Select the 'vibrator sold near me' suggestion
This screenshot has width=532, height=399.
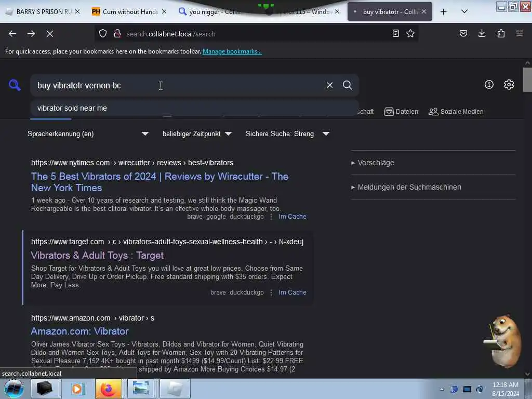tap(195, 108)
